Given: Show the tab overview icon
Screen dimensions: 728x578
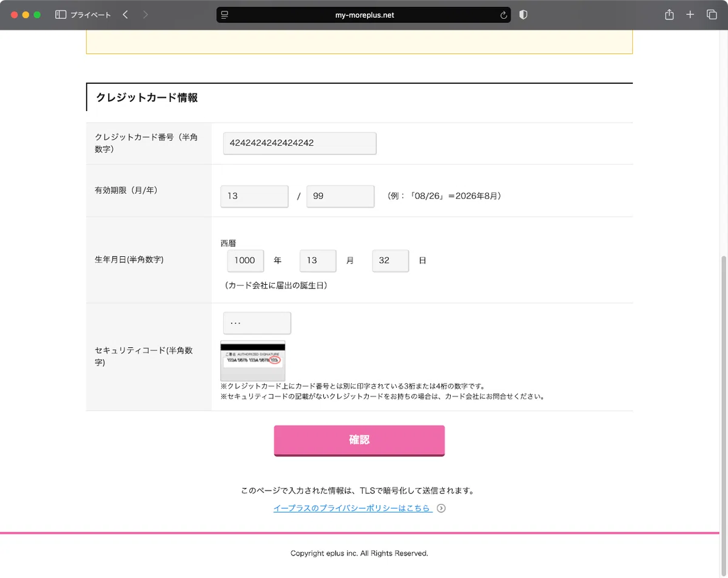Looking at the screenshot, I should coord(712,15).
